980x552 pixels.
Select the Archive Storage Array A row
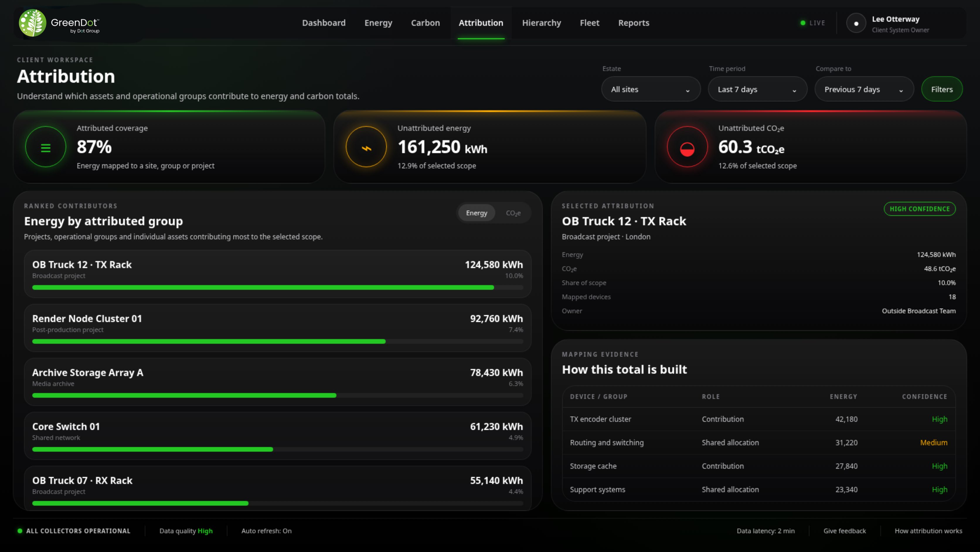point(278,382)
